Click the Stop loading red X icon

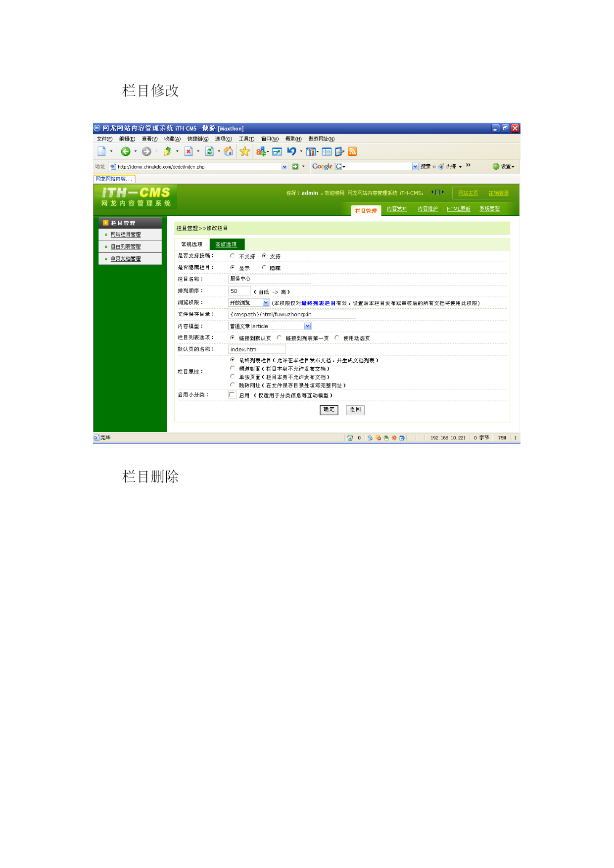tap(189, 151)
